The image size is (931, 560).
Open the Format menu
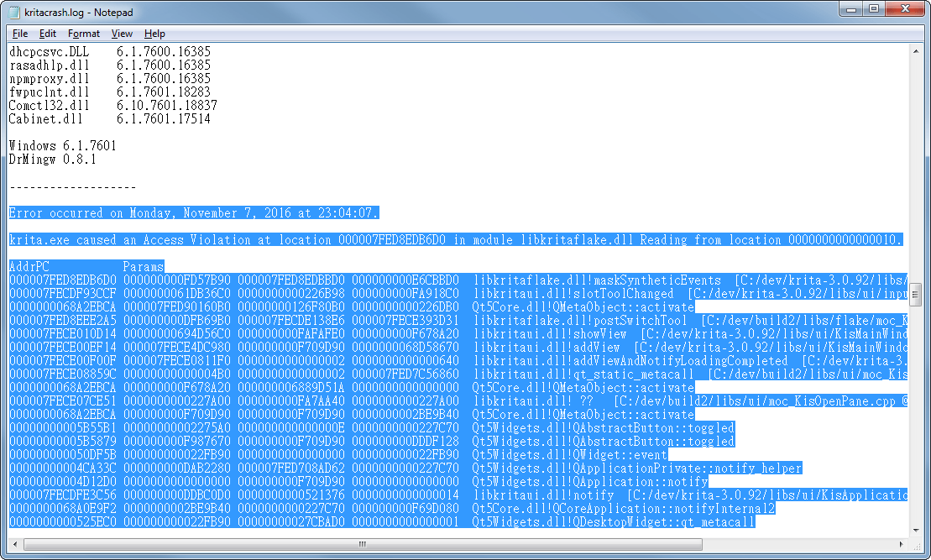point(83,33)
